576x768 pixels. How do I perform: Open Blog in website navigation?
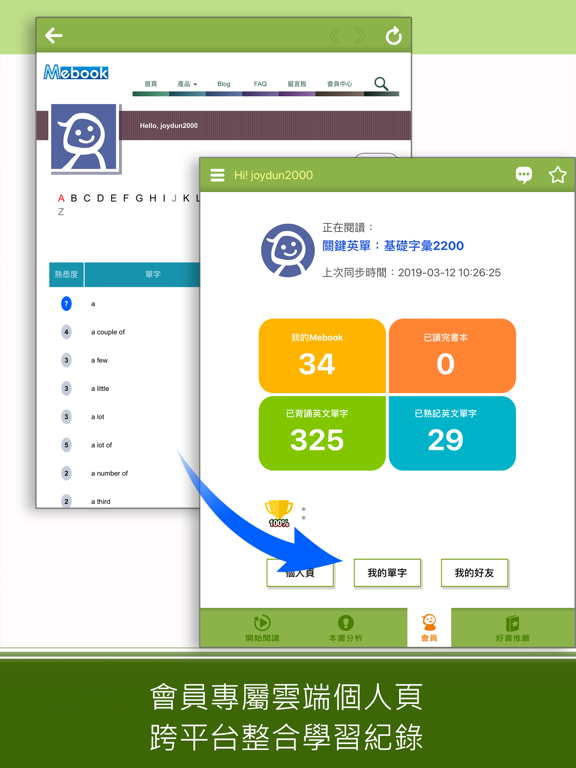pyautogui.click(x=224, y=84)
